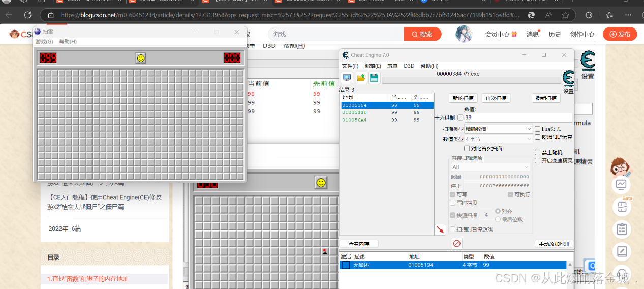Open the 文件(F) menu in Cheat Engine
644x289 pixels.
[350, 66]
